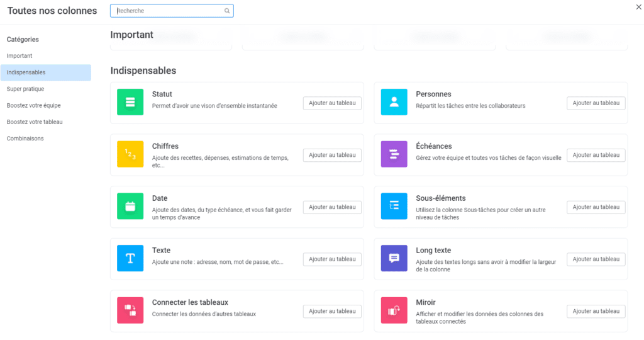The width and height of the screenshot is (644, 340).
Task: Add the Statut column to the board
Action: pos(332,103)
